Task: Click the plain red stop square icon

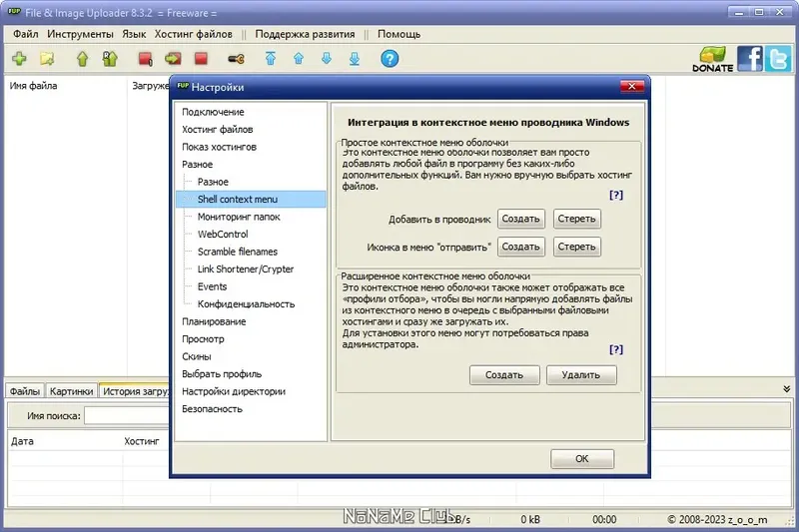Action: tap(201, 59)
